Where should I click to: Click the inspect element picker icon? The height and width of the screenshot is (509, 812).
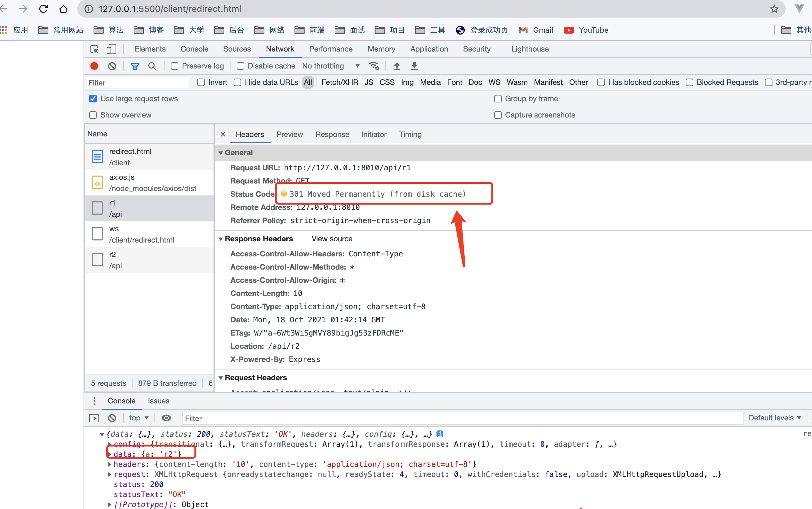tap(95, 49)
